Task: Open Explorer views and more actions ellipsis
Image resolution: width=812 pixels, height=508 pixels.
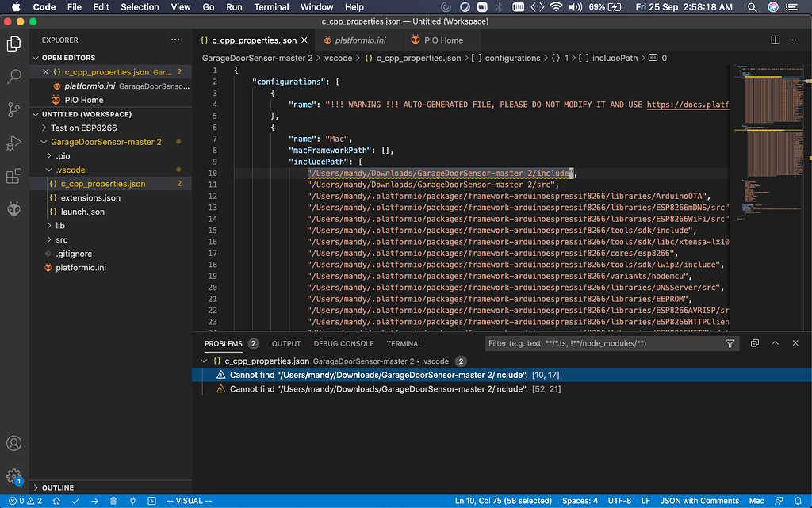Action: click(175, 40)
